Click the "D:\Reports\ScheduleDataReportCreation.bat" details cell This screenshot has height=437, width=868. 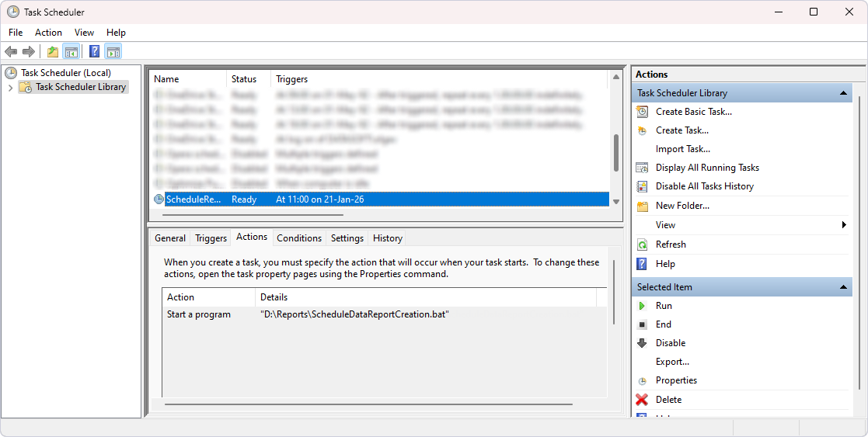click(354, 314)
